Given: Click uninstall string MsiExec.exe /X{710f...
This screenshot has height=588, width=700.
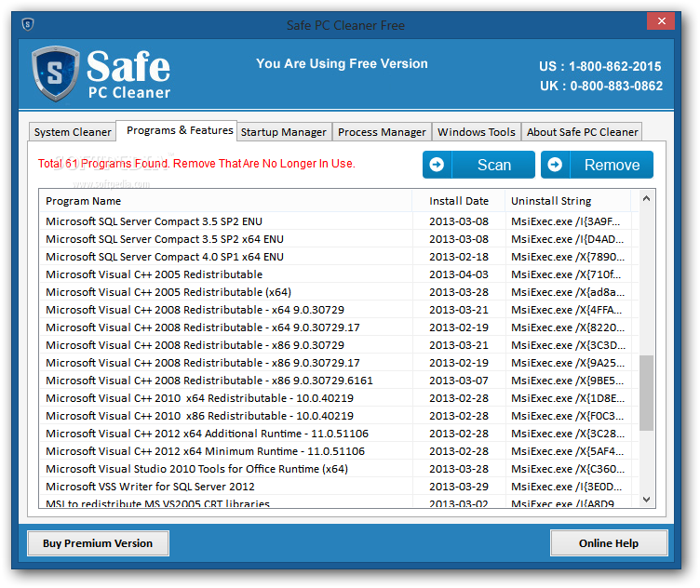Looking at the screenshot, I should [x=566, y=274].
